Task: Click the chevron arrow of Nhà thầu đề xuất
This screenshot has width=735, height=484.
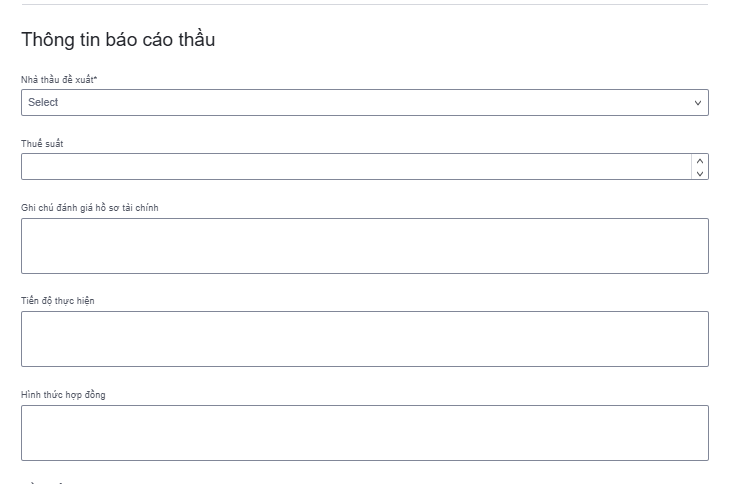Action: [x=698, y=103]
